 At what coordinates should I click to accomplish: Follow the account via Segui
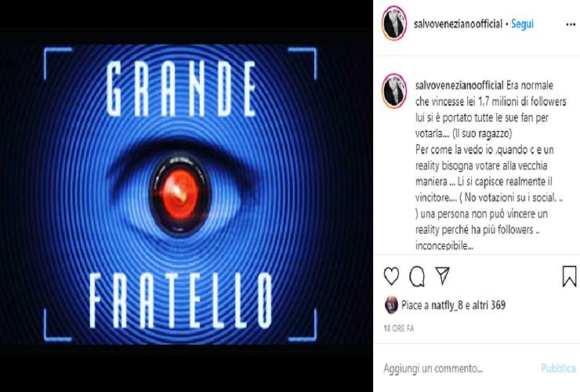tap(522, 24)
